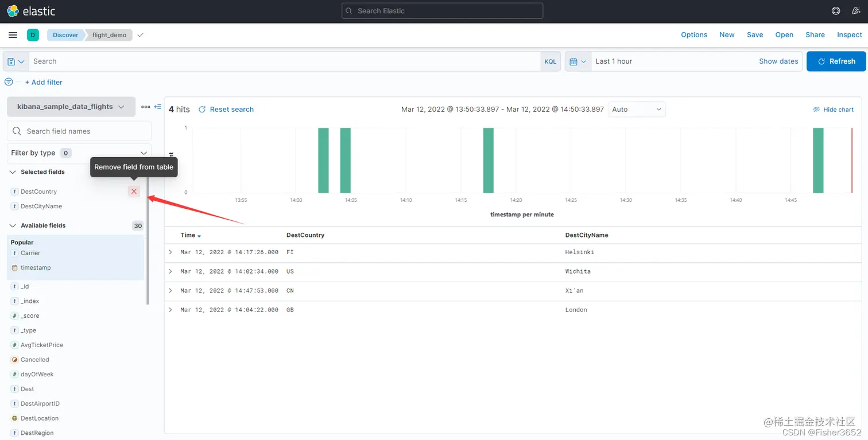868x440 pixels.
Task: Select the Dest field
Action: coord(28,389)
